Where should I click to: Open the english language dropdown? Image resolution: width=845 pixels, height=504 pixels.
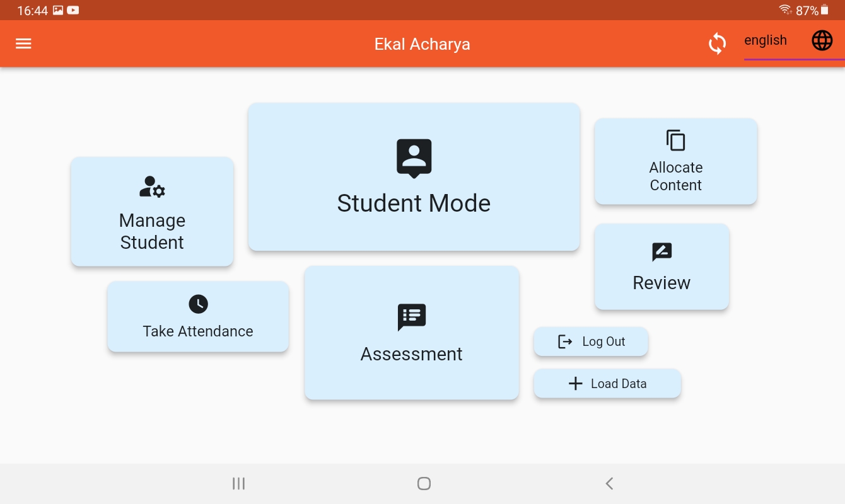click(766, 41)
